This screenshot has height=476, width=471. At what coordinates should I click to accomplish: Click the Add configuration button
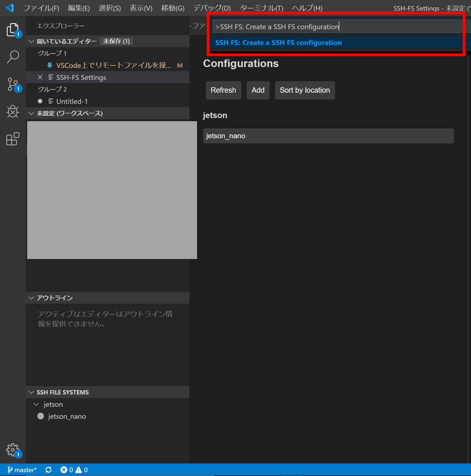click(x=258, y=90)
